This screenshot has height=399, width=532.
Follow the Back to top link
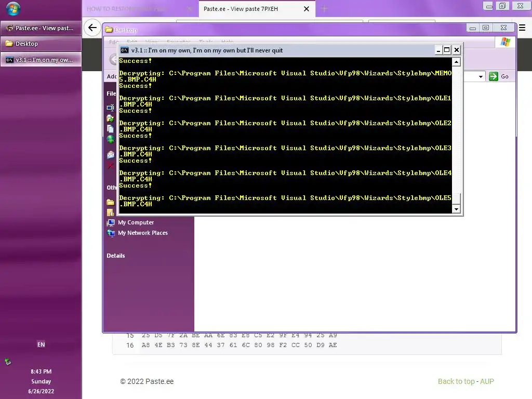click(456, 381)
